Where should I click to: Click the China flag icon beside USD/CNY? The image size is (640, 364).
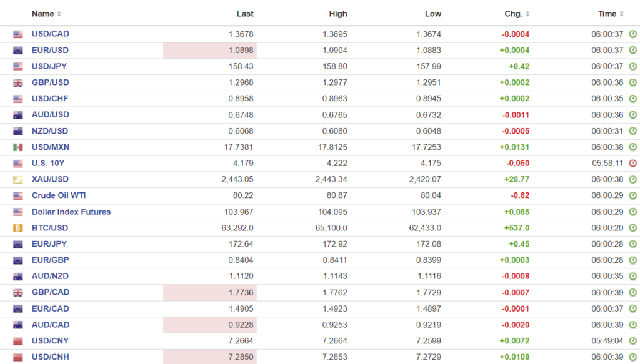18,342
